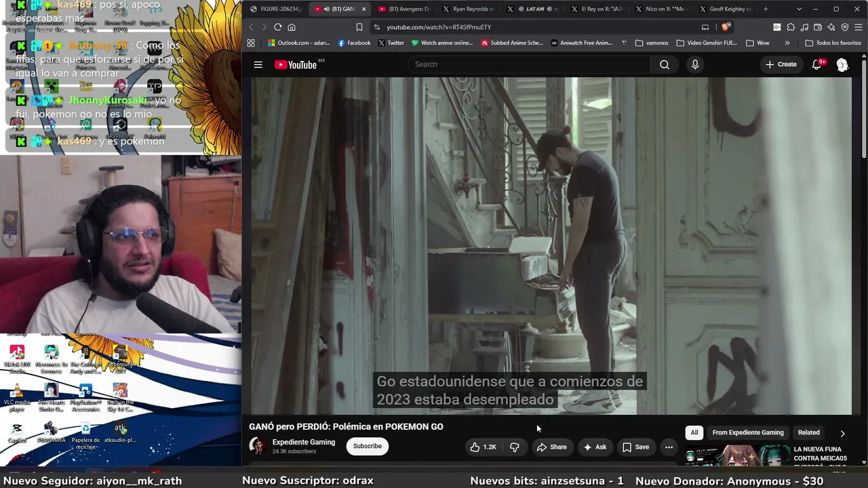Open the browser media control music-note icon
868x488 pixels.
804,27
